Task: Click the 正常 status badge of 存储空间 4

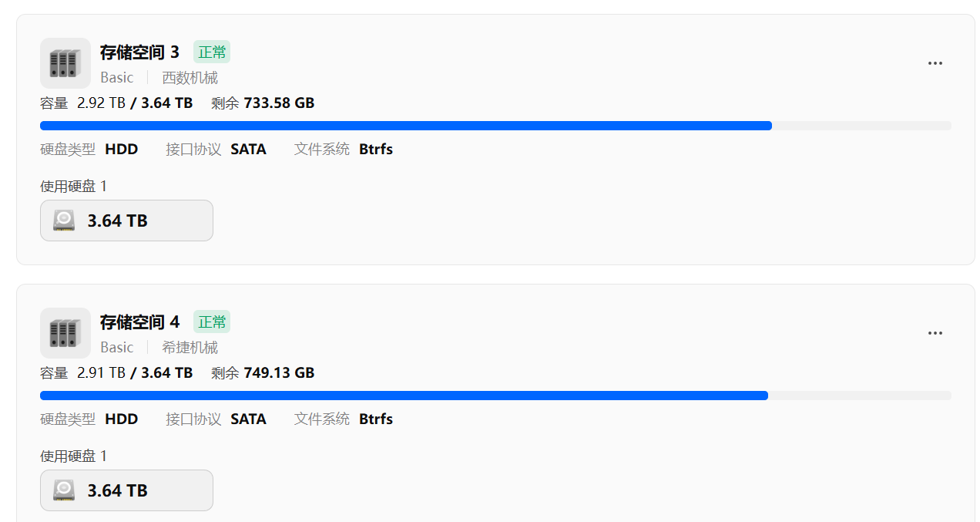Action: coord(212,322)
